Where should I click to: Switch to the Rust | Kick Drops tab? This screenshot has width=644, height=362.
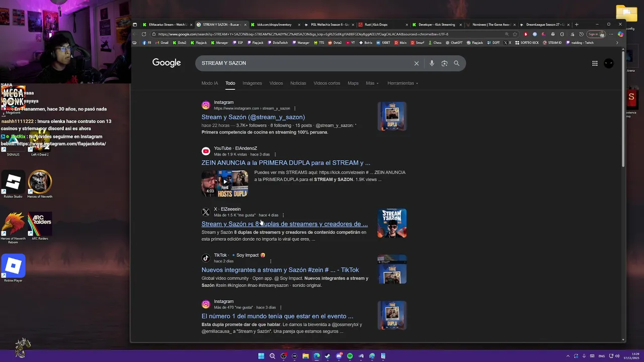point(383,24)
